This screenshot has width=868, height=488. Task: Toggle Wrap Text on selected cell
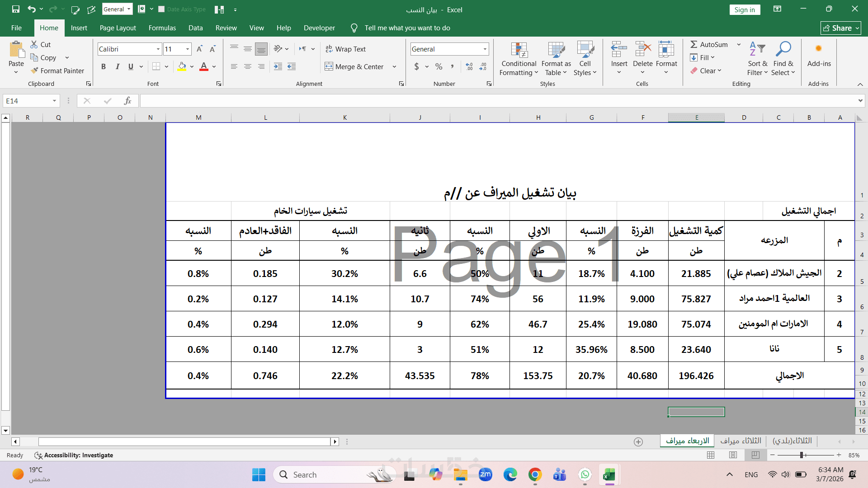point(345,49)
